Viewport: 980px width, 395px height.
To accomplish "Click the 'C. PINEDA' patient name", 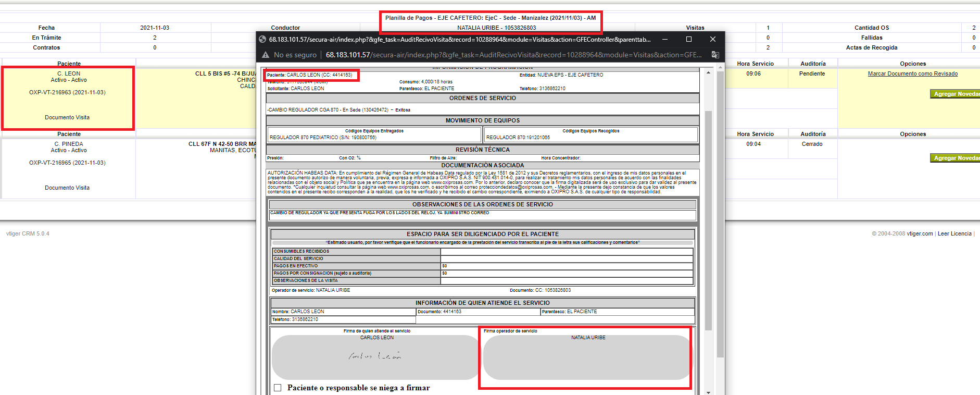I will click(x=69, y=144).
